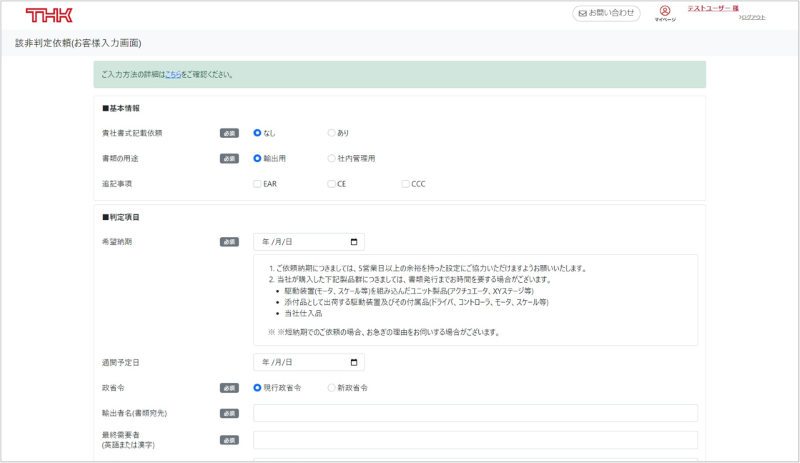
Task: Select 現行政省令 radio option
Action: 257,388
